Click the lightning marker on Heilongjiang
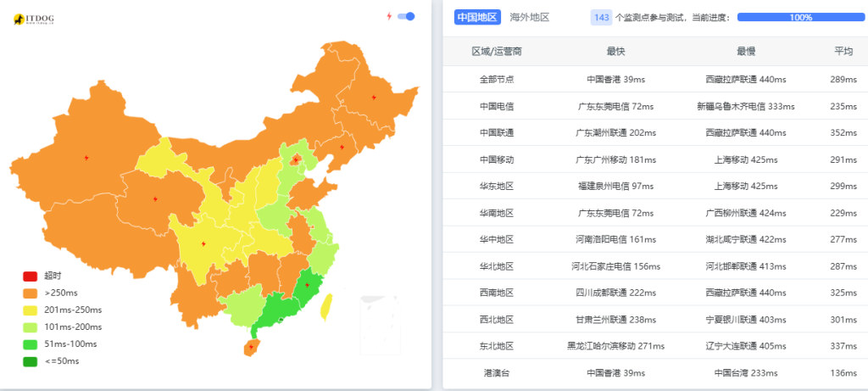Screen dimensions: 868x391 point(374,98)
